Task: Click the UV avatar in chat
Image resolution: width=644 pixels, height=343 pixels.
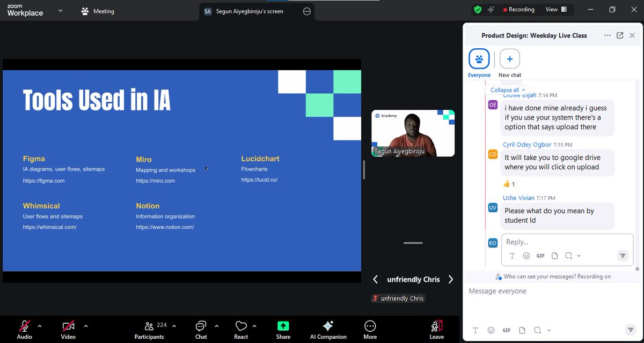Action: [493, 207]
